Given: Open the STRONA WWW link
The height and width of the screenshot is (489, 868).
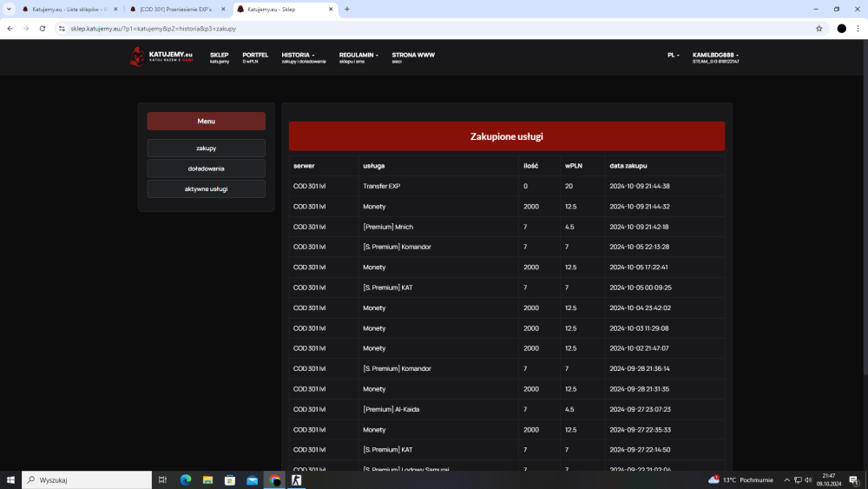Looking at the screenshot, I should (413, 57).
